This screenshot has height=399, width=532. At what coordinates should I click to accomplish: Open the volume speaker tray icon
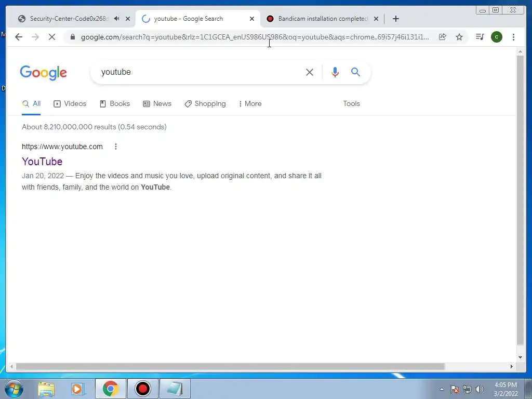480,389
